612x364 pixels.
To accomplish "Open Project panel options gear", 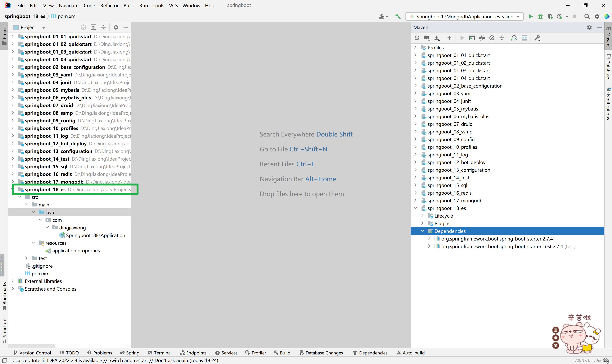I will [x=116, y=27].
